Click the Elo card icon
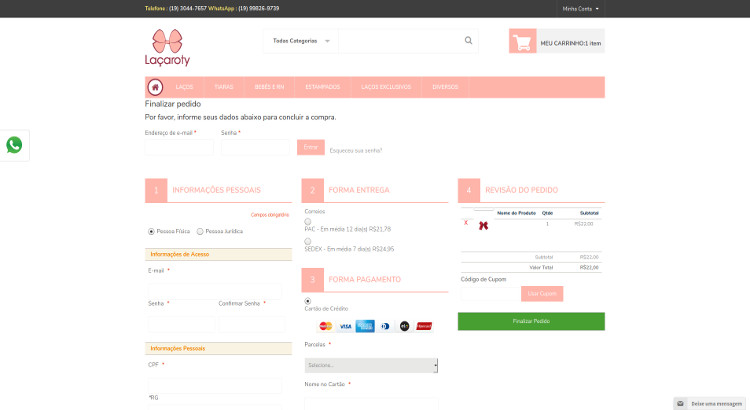This screenshot has height=410, width=750. [404, 326]
